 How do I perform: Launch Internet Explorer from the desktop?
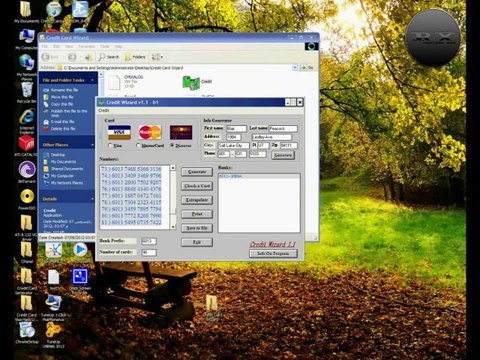tap(27, 121)
